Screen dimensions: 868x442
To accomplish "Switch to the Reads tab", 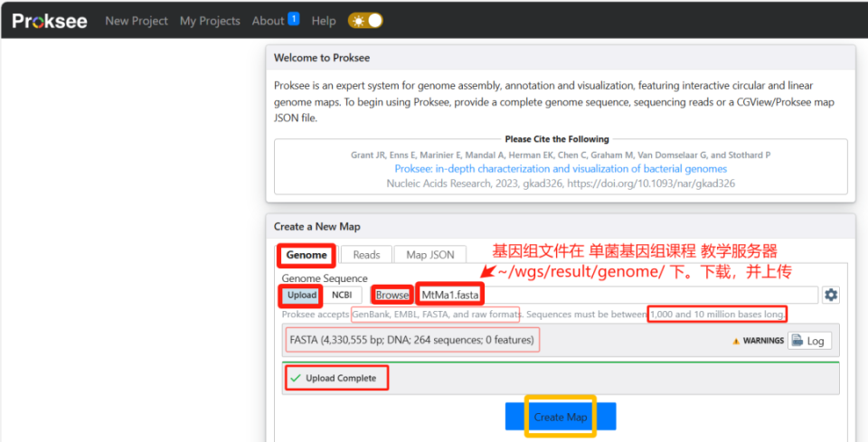I will point(366,255).
